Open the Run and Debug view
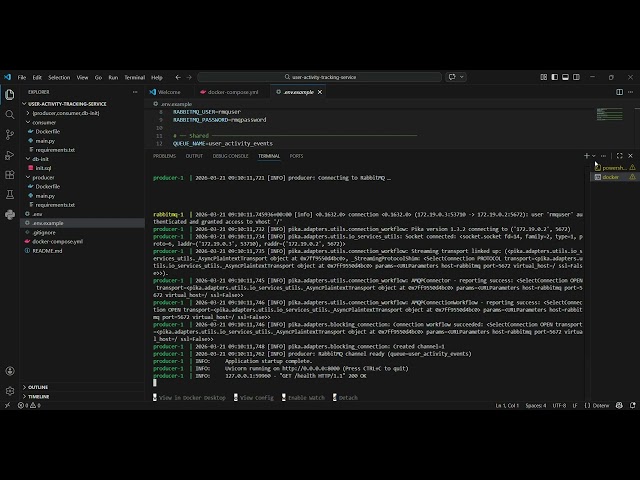Viewport: 640px width, 480px height. (10, 155)
